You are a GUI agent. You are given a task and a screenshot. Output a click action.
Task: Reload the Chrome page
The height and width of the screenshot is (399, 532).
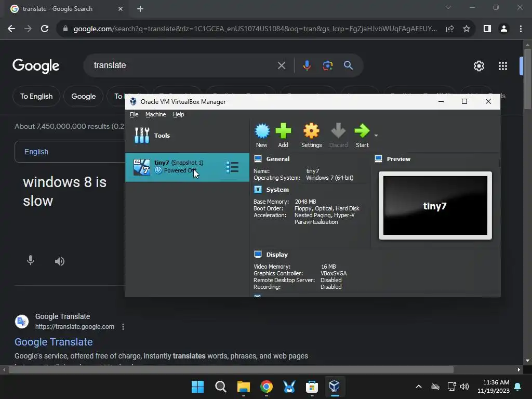point(45,29)
